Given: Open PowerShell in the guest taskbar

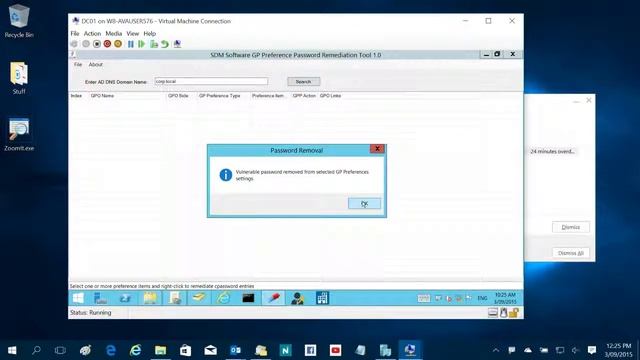Looking at the screenshot, I should click(125, 298).
